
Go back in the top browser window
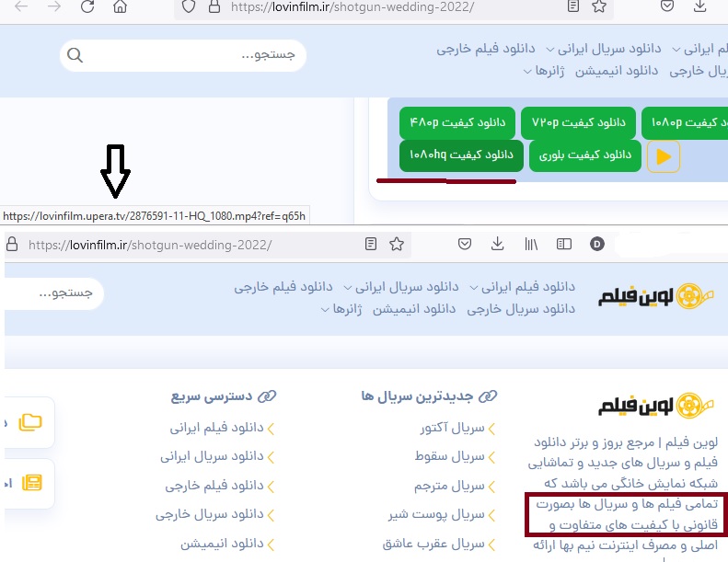[x=21, y=6]
